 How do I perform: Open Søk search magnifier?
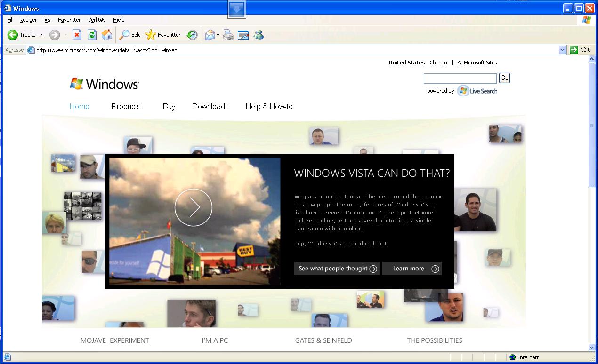pos(124,35)
